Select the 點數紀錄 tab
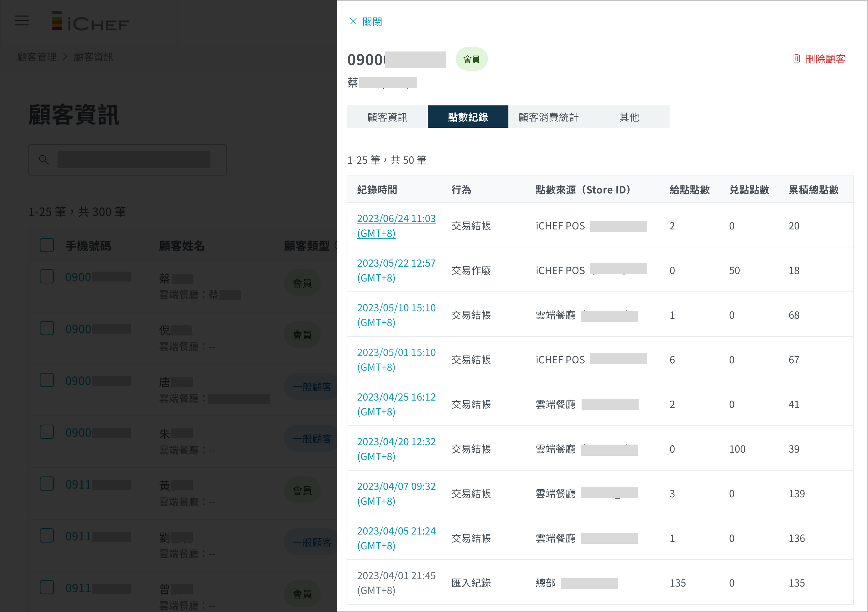The height and width of the screenshot is (612, 868). pos(468,117)
